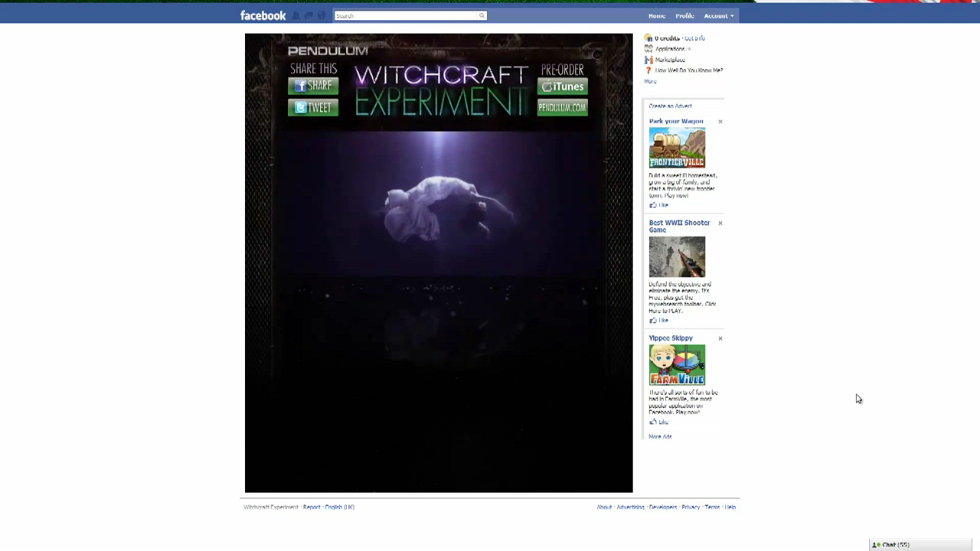The width and height of the screenshot is (980, 551).
Task: Open How Well Do You Know Me link
Action: 689,70
